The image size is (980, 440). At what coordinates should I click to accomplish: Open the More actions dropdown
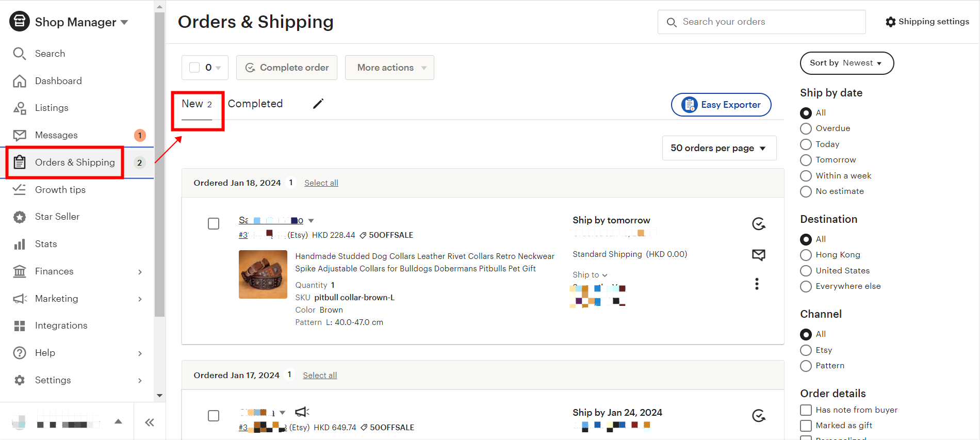[x=389, y=67]
